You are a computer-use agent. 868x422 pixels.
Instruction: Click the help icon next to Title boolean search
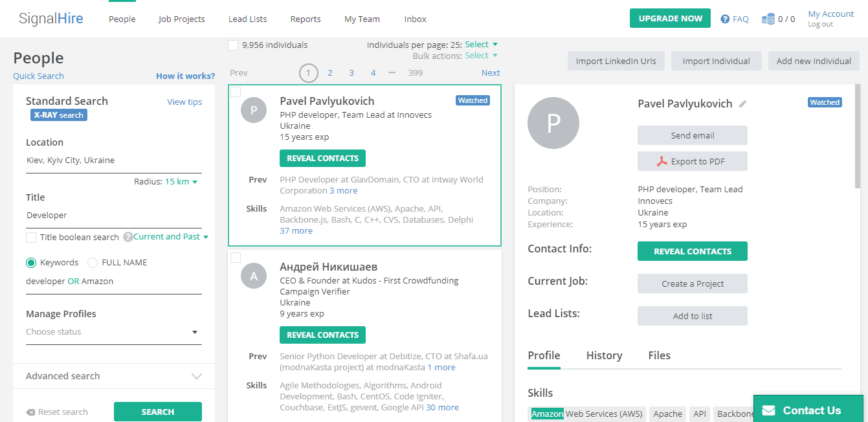(128, 237)
